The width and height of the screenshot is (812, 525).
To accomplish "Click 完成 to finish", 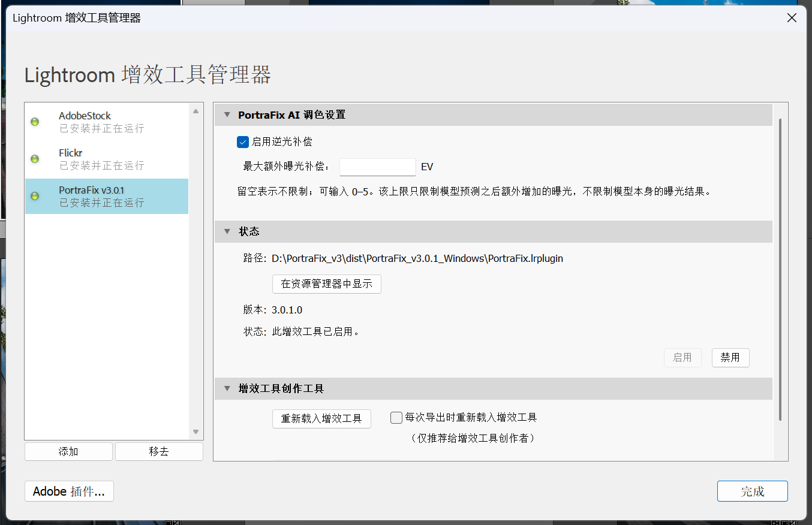I will 753,491.
